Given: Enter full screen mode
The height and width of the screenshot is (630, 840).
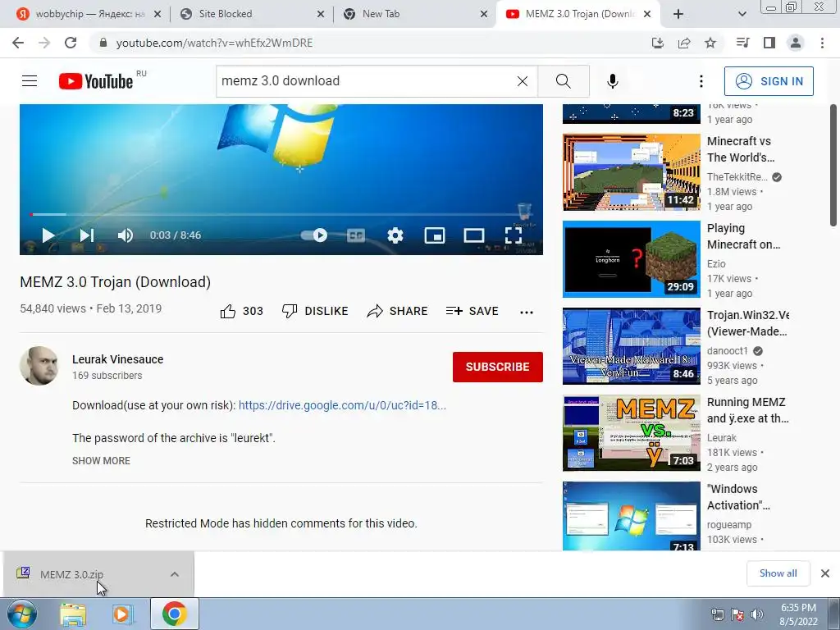Looking at the screenshot, I should [x=514, y=235].
